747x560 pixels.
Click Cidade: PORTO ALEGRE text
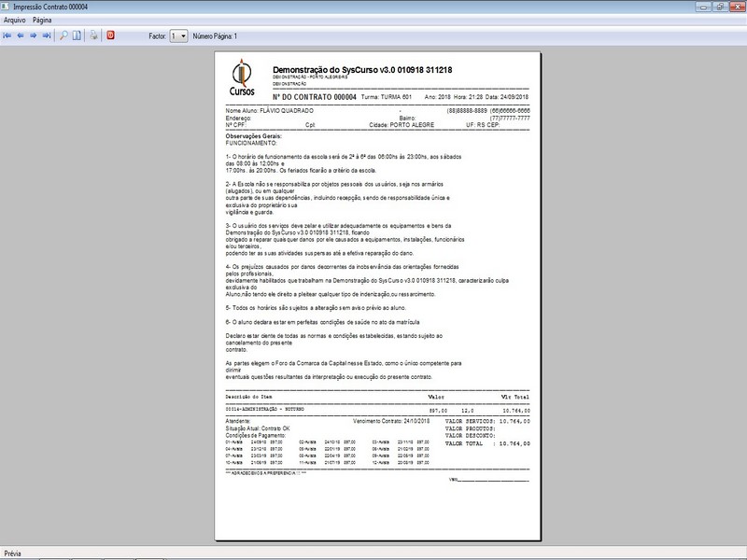pos(402,125)
